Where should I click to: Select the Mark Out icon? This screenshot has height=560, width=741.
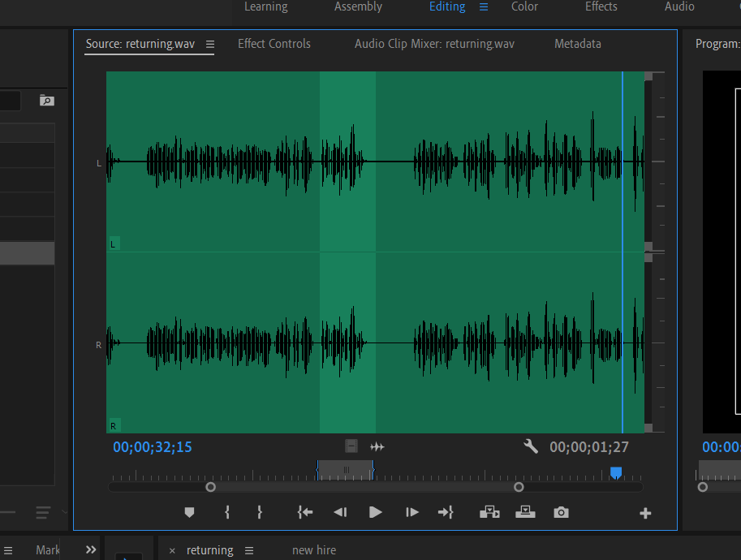pos(259,512)
